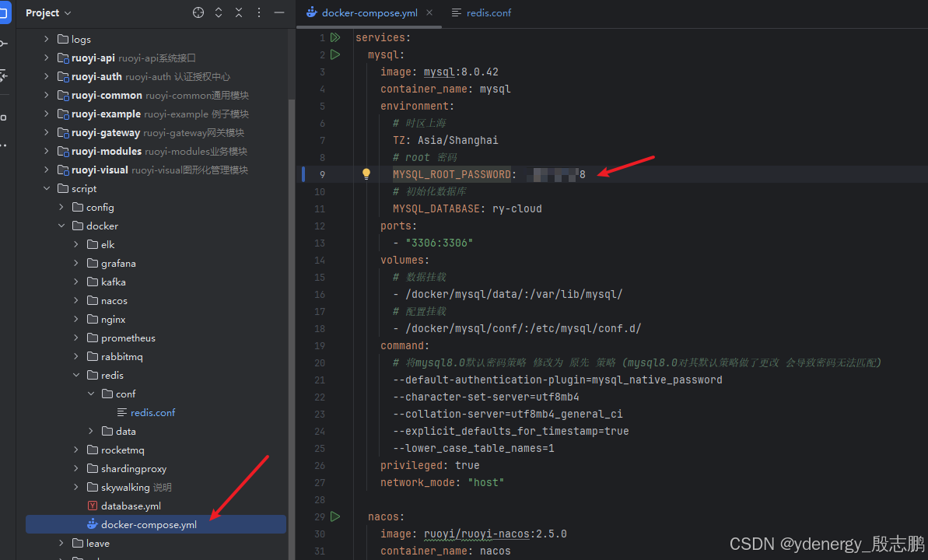
Task: Click the "3306:3306" port value
Action: point(439,243)
